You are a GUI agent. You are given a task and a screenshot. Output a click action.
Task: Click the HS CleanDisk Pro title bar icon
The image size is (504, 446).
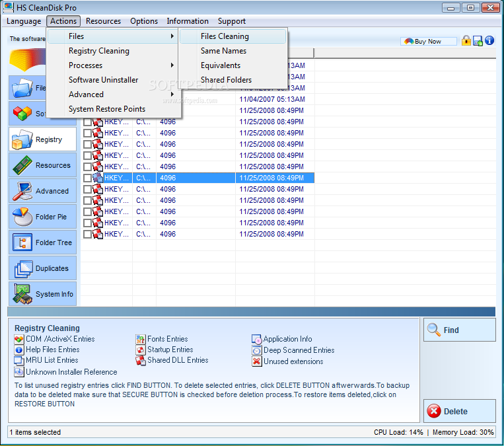[x=9, y=7]
